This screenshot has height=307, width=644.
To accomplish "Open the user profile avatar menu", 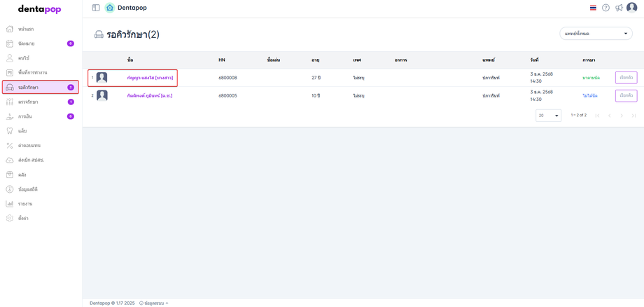I will (631, 8).
